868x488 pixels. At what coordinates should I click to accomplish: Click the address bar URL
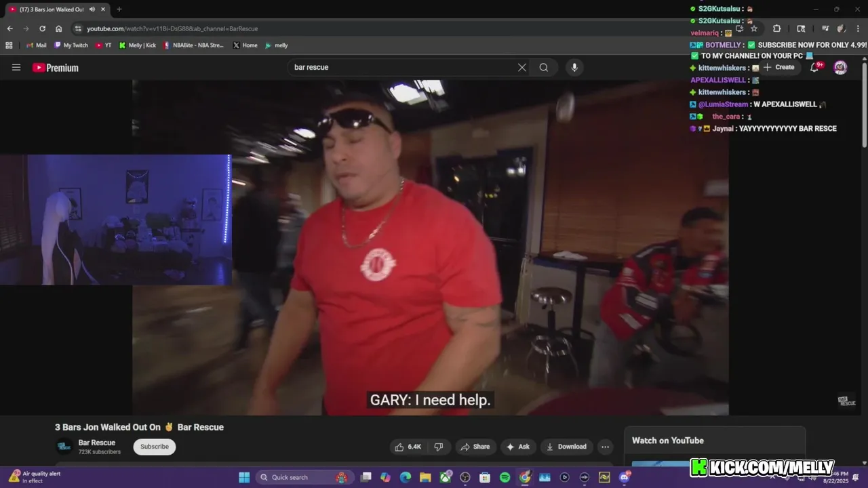[172, 28]
